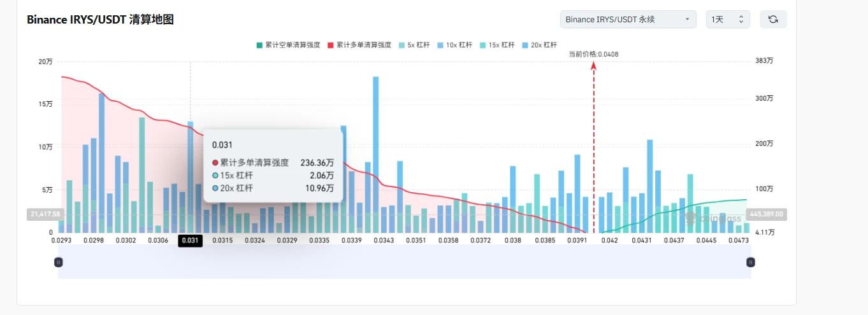Click the refresh chart icon button

click(x=773, y=20)
